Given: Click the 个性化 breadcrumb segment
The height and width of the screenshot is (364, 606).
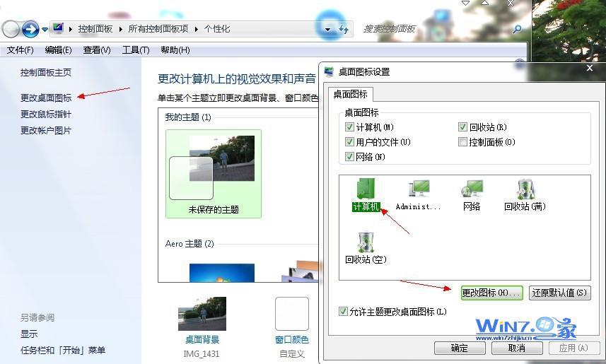Looking at the screenshot, I should (217, 29).
